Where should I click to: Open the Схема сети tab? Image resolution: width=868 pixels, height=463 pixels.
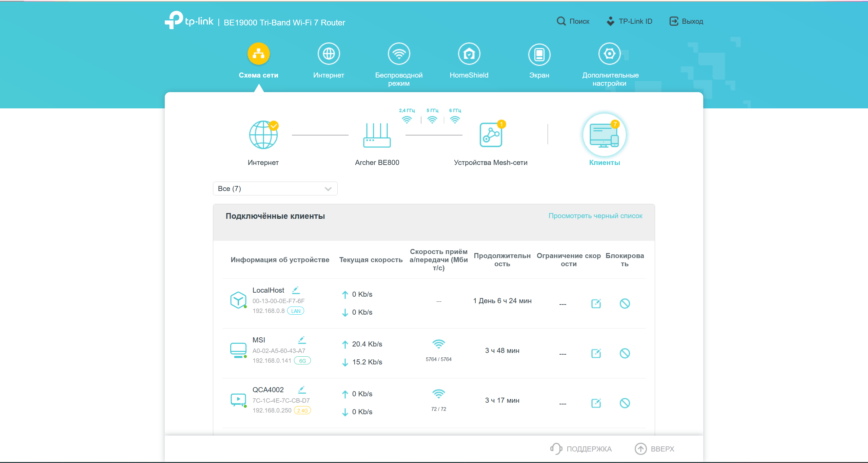(259, 61)
